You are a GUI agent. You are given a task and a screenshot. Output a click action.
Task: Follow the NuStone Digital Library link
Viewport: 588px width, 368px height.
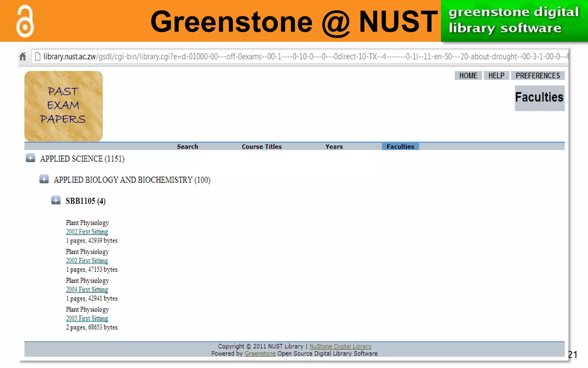tap(340, 346)
